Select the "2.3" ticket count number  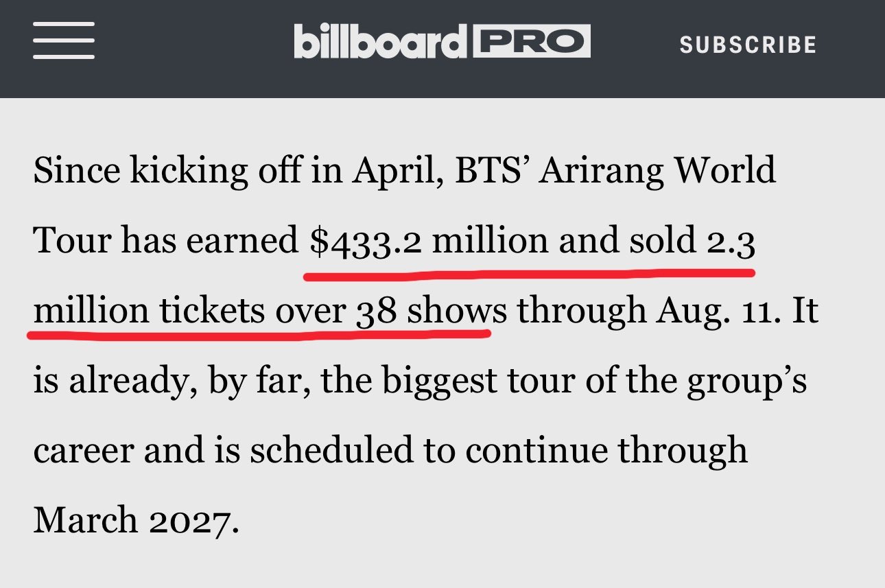[731, 240]
